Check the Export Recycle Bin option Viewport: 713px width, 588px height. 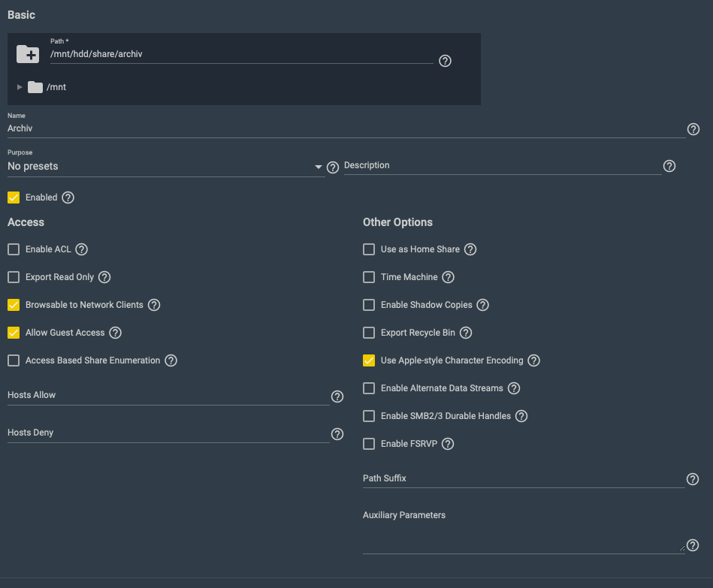tap(369, 333)
